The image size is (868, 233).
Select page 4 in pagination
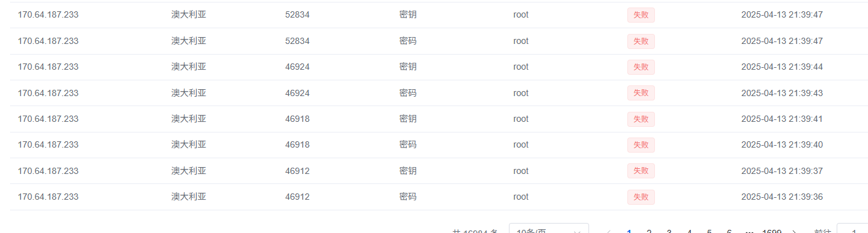click(x=689, y=230)
